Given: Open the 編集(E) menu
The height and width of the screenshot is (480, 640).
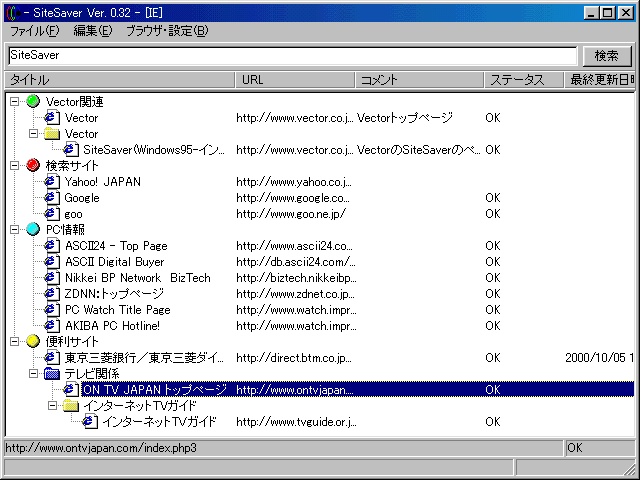Looking at the screenshot, I should 93,31.
